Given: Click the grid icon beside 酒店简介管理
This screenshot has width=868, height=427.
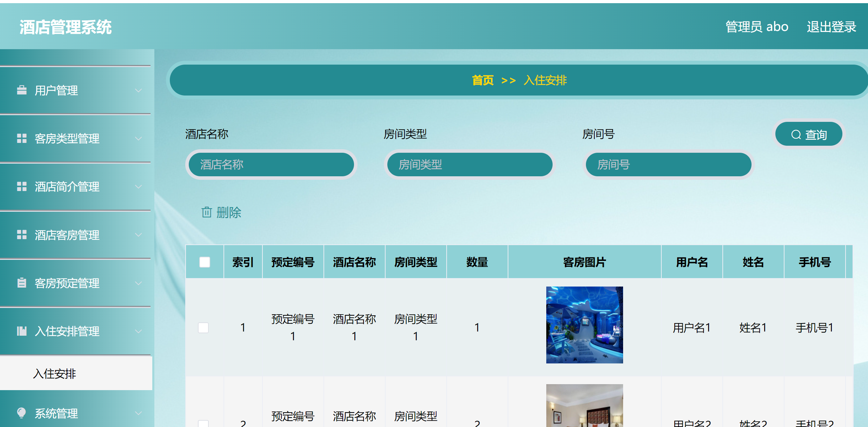Looking at the screenshot, I should (22, 186).
